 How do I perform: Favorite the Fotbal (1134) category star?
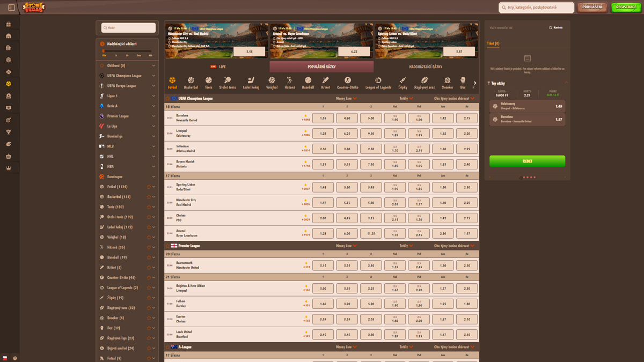[x=149, y=187]
